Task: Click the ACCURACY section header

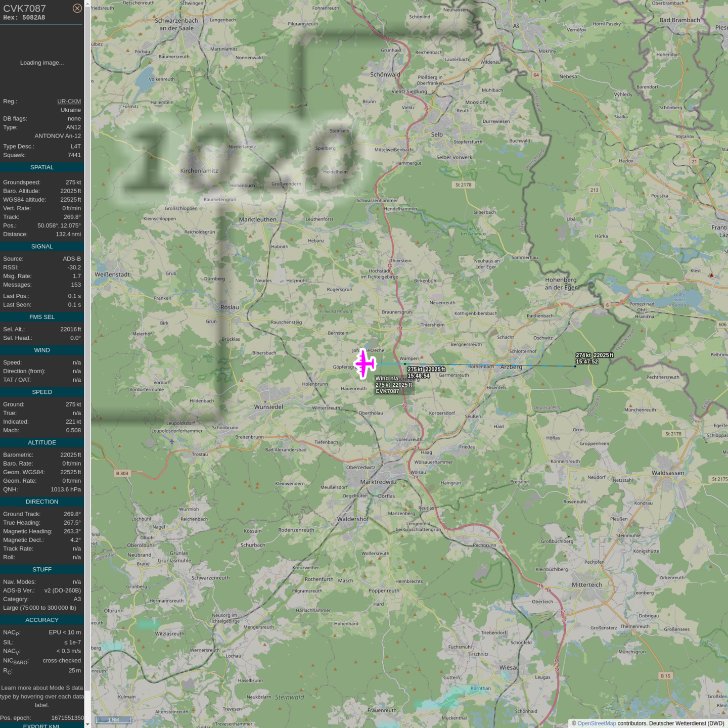Action: coord(42,620)
